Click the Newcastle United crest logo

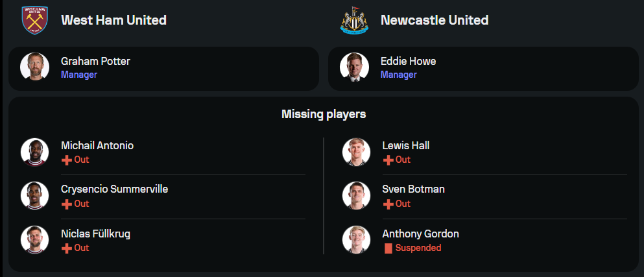pyautogui.click(x=354, y=20)
